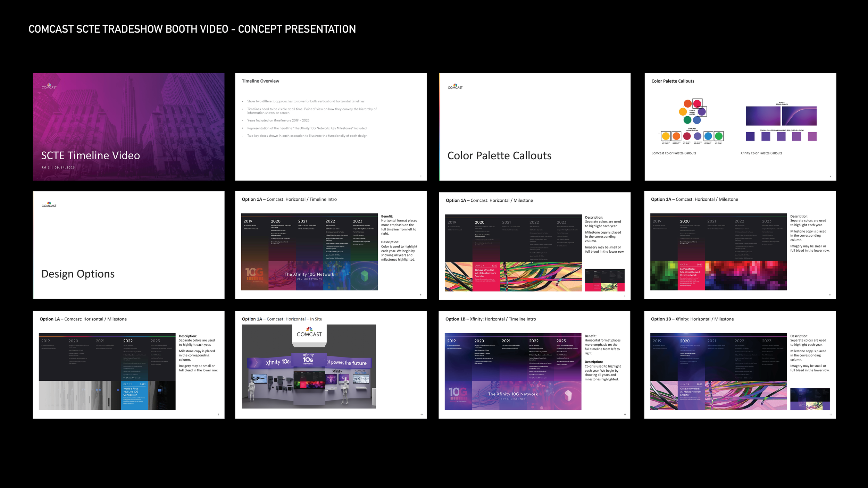This screenshot has height=488, width=868.
Task: Click 'DEC 12 2022 World's First' blue milestone block
Action: [x=134, y=396]
